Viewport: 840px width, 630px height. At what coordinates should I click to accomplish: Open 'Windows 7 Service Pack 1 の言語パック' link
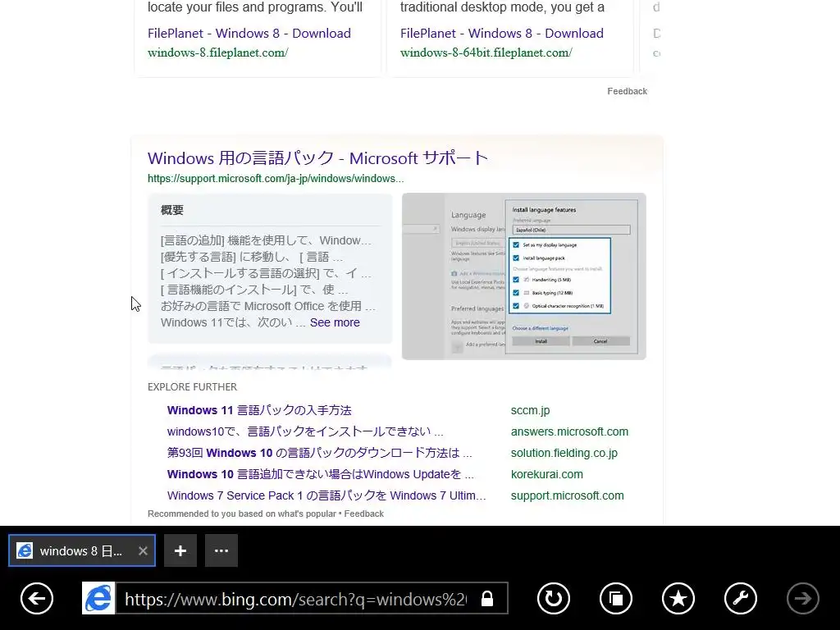tap(326, 496)
